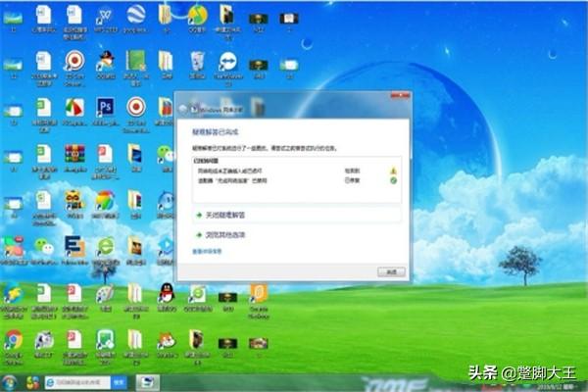Click the blue search button in taskbar
Image resolution: width=588 pixels, height=392 pixels.
(x=119, y=382)
